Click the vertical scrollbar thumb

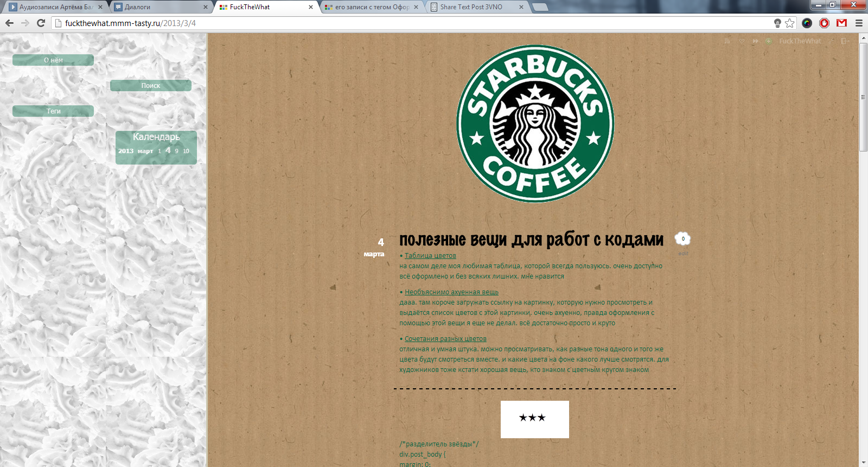pyautogui.click(x=863, y=97)
